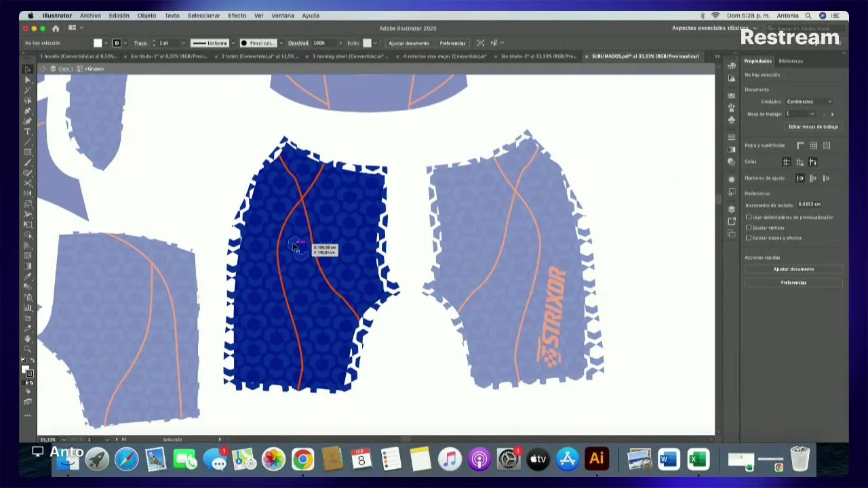Click Preferencias under Acciones rápidas
868x488 pixels.
pyautogui.click(x=793, y=283)
